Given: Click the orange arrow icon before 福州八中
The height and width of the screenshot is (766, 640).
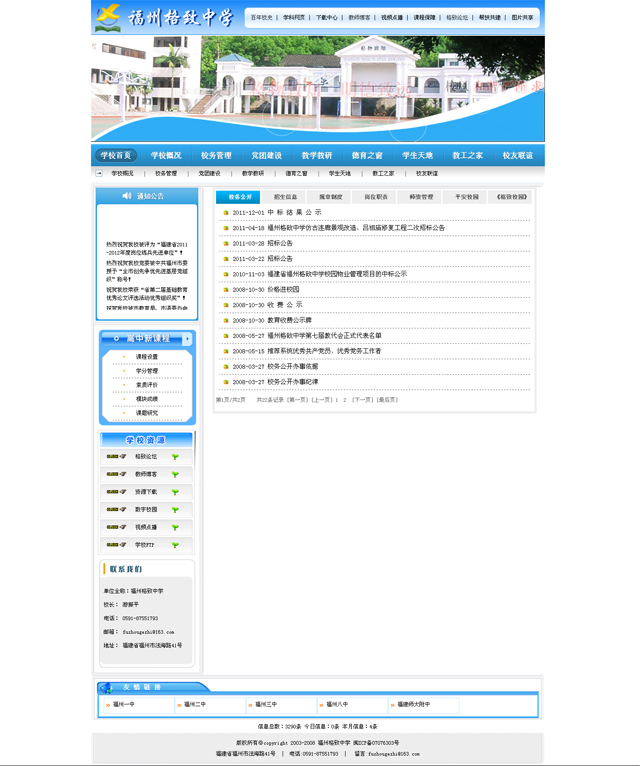Looking at the screenshot, I should 321,705.
